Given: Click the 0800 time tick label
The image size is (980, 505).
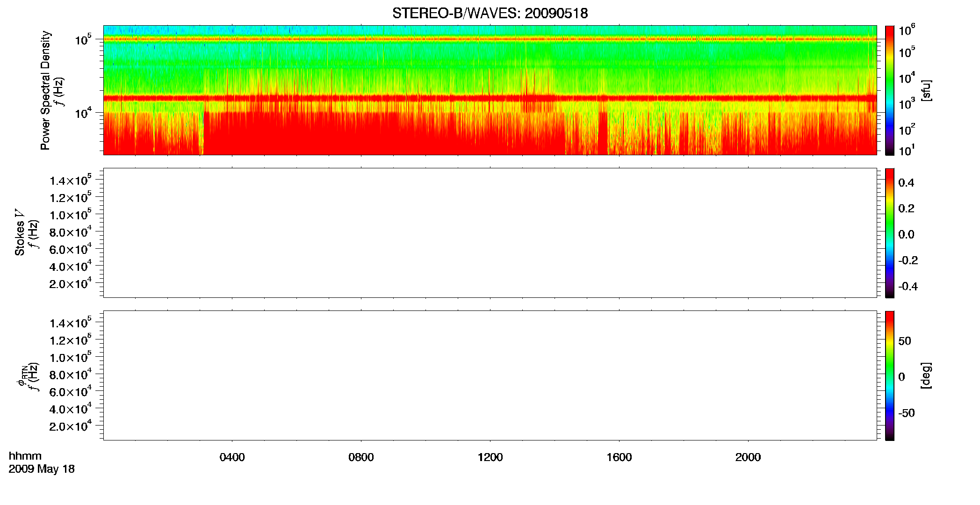Looking at the screenshot, I should click(361, 457).
